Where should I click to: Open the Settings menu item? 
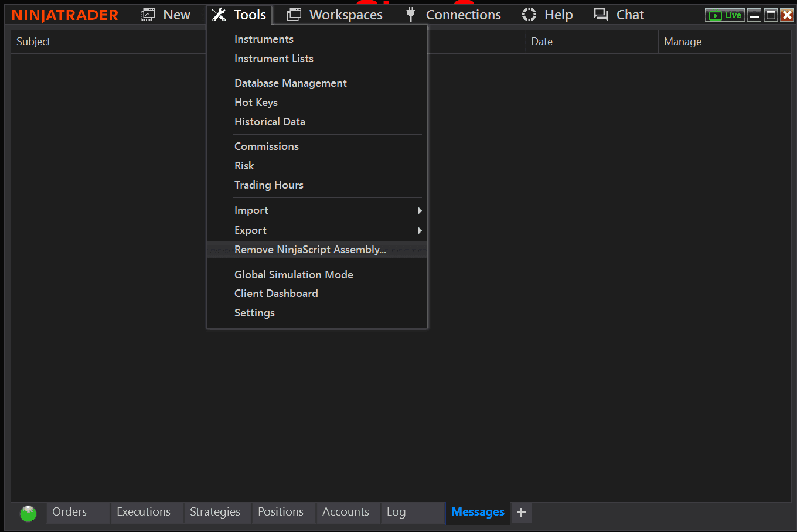tap(254, 313)
